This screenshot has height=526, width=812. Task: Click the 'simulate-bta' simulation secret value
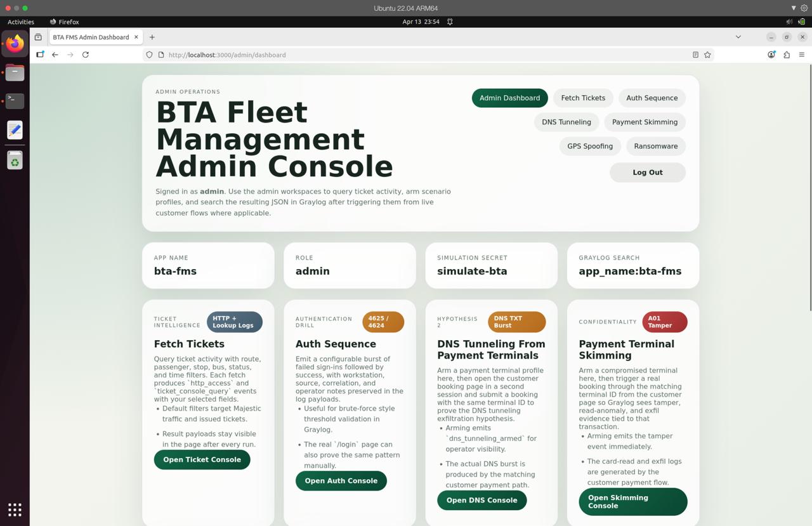point(472,271)
